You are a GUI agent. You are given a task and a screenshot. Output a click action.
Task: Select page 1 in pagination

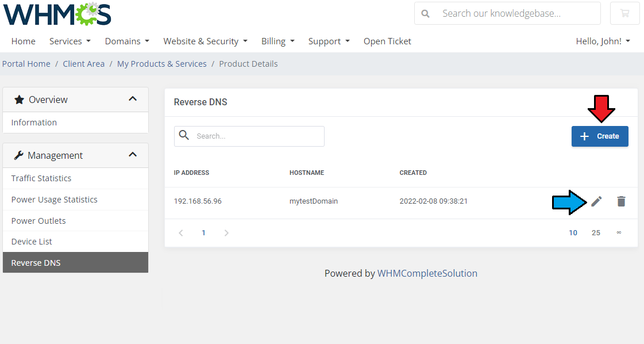[x=203, y=233]
